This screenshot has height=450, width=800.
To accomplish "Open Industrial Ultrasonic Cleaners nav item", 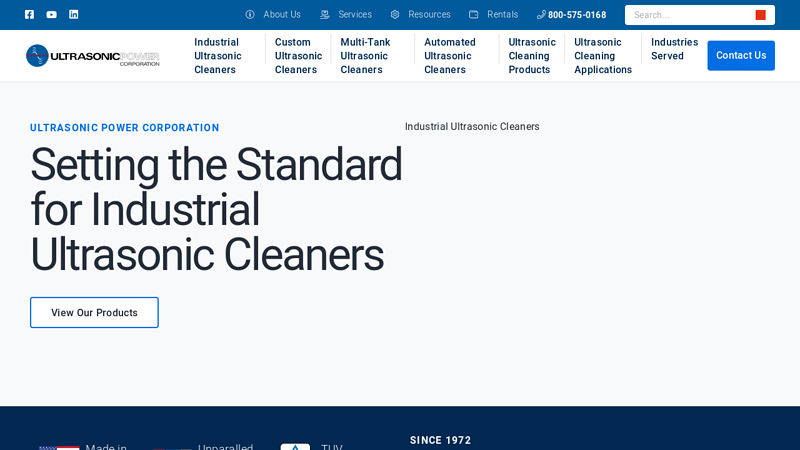I will [x=218, y=56].
